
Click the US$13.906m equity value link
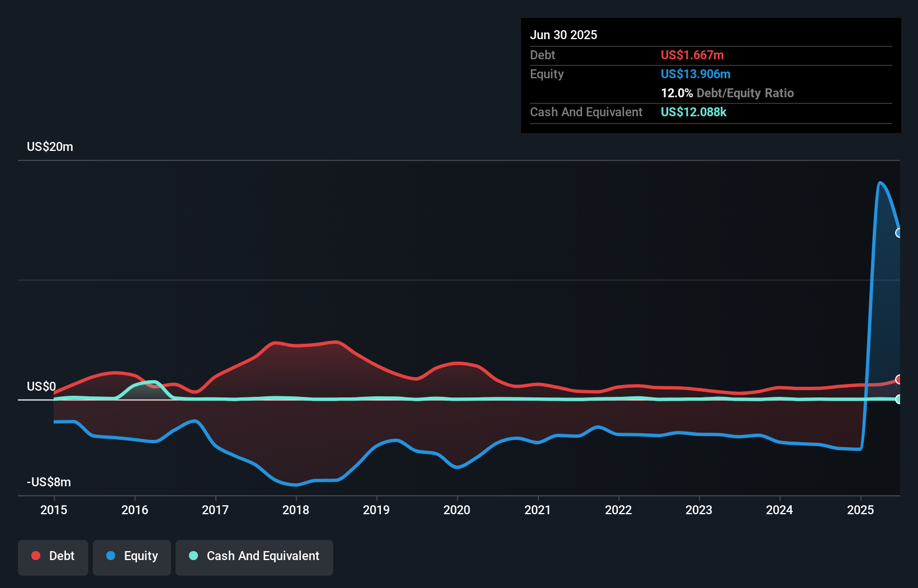(x=695, y=74)
